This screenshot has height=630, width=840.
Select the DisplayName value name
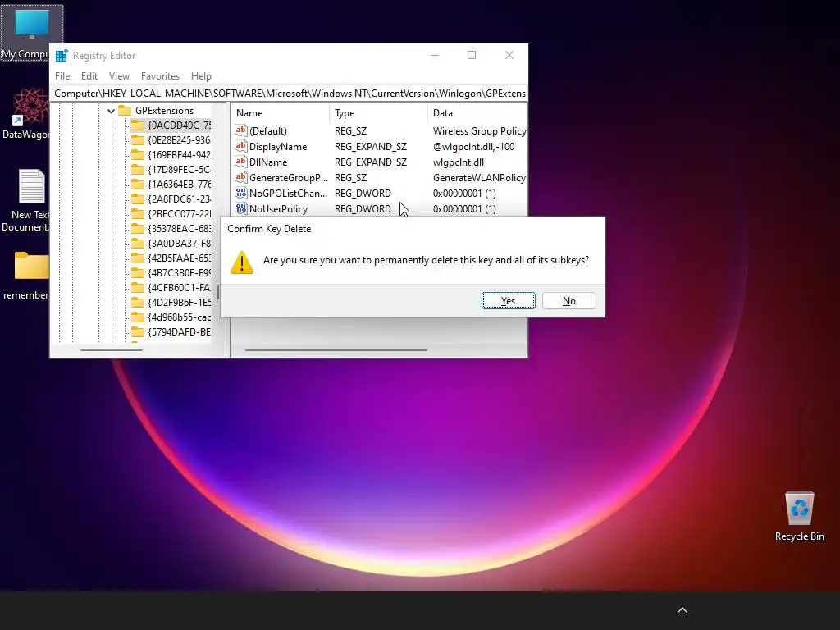(278, 147)
